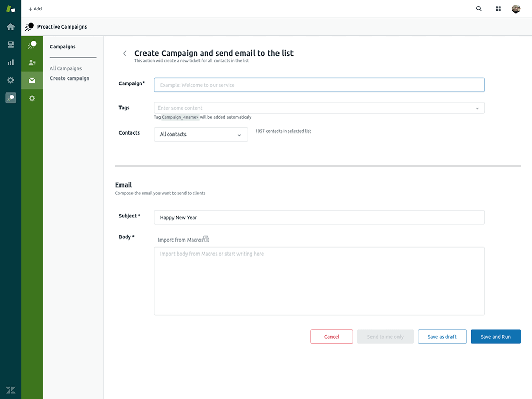Open the campaigns comet icon in the green sidebar

coord(32,45)
